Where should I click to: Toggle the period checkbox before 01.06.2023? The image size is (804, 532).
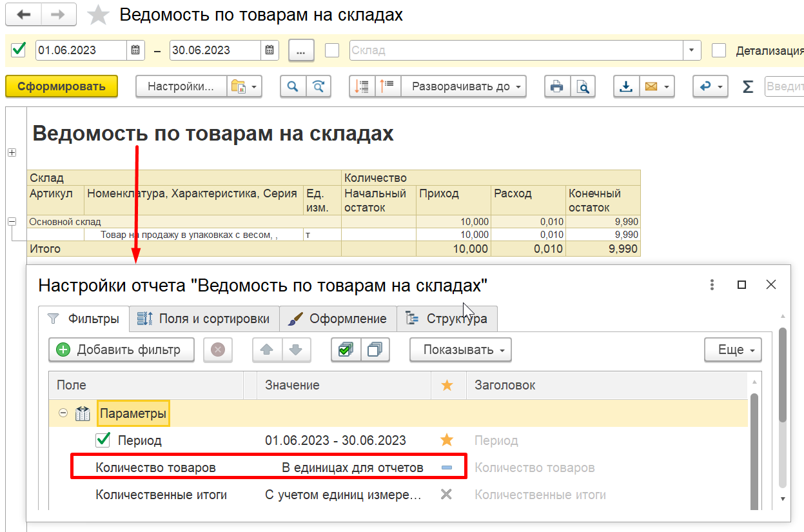[x=19, y=50]
